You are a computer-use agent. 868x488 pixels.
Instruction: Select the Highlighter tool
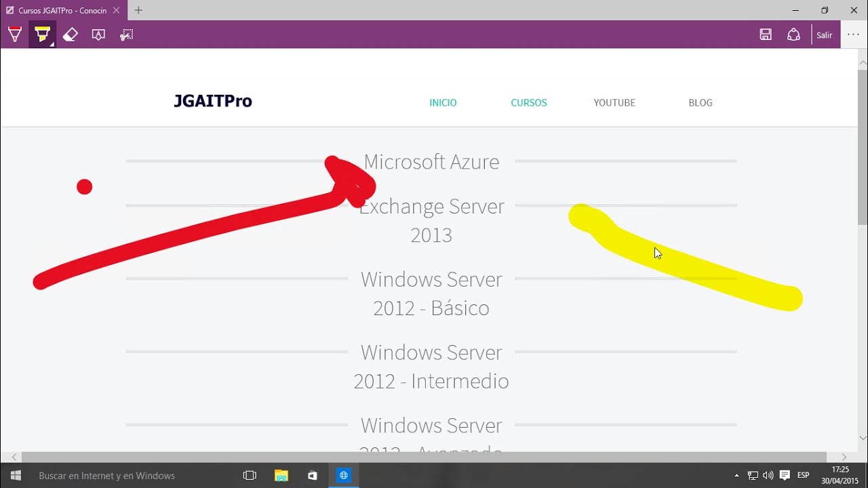pyautogui.click(x=42, y=35)
